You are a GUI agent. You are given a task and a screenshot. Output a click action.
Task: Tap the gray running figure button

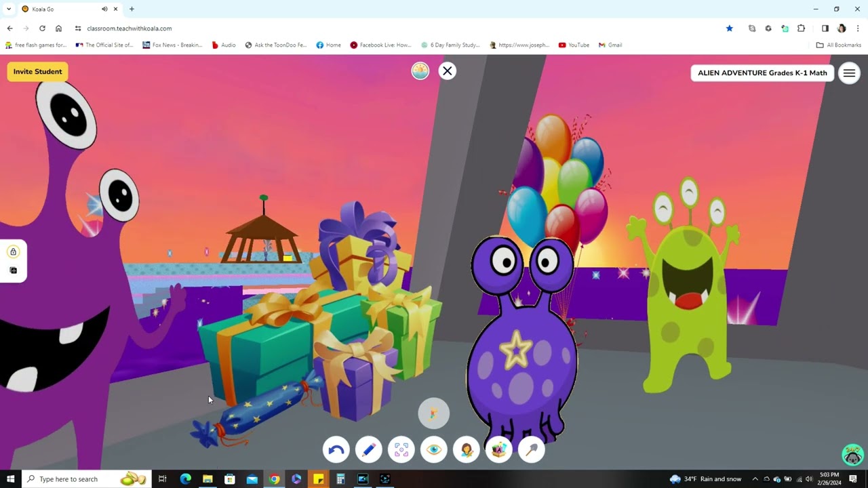coord(434,413)
